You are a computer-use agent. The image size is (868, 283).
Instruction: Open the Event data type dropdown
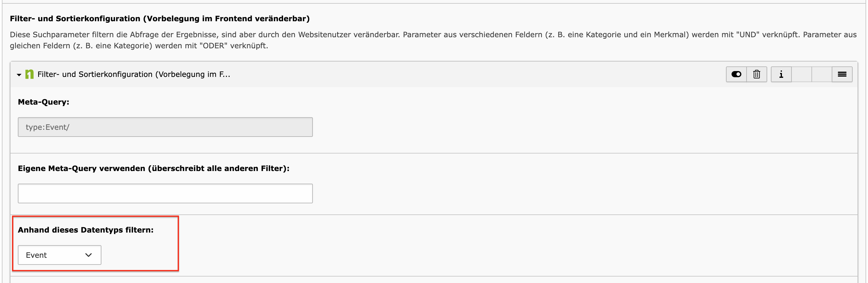click(x=60, y=255)
